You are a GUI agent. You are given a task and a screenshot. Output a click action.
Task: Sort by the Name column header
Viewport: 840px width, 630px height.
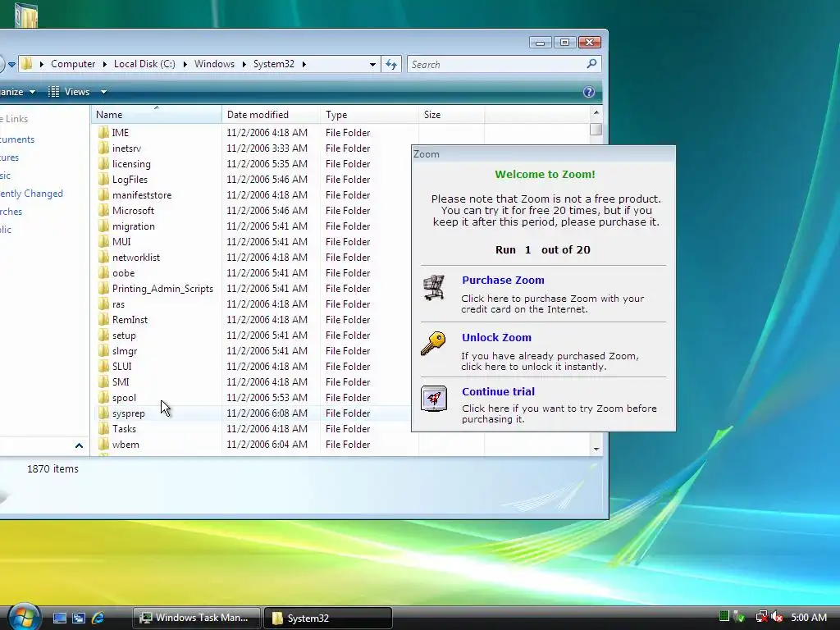click(x=156, y=114)
